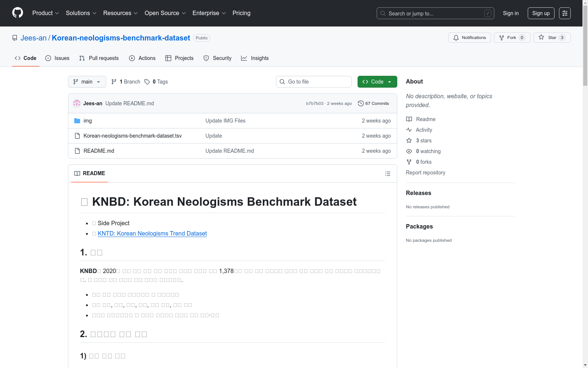588x368 pixels.
Task: Go to the Pricing page
Action: 241,13
